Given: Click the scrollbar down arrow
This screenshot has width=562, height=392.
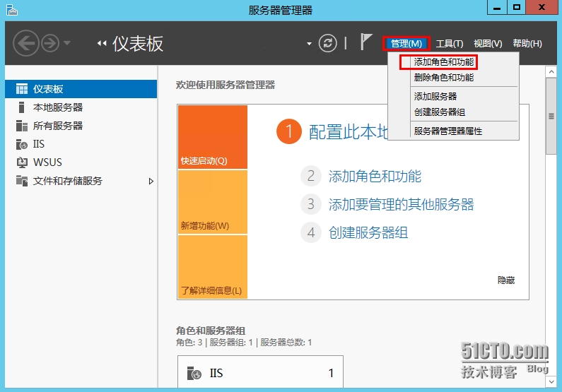Looking at the screenshot, I should point(551,381).
